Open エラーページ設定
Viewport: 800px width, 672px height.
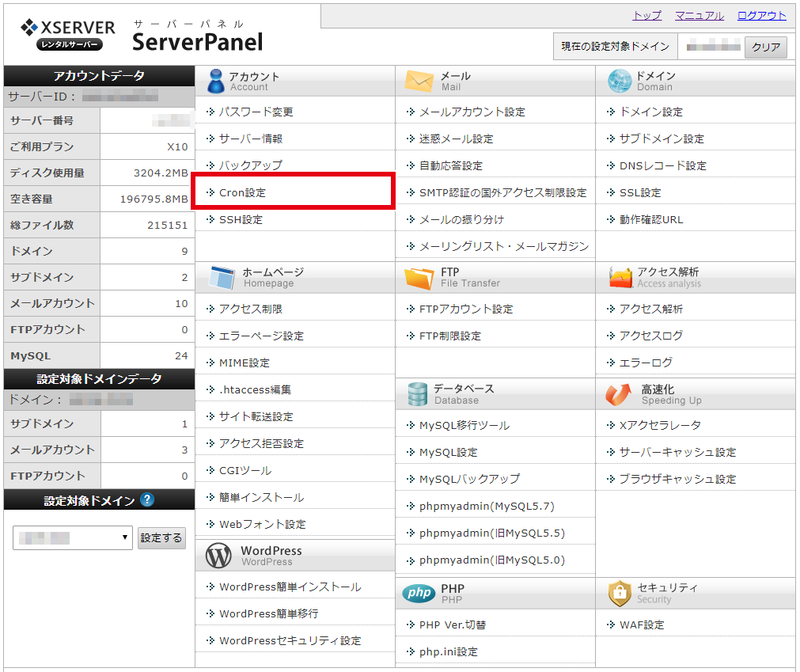(x=261, y=336)
